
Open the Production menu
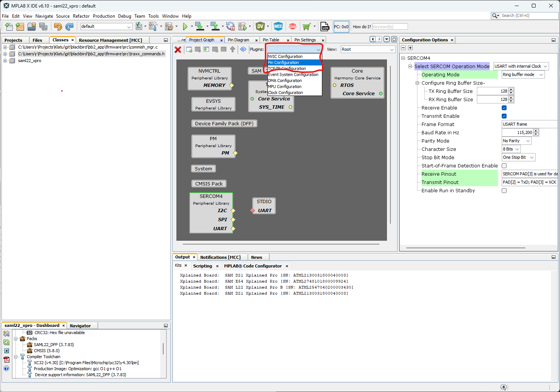point(104,16)
